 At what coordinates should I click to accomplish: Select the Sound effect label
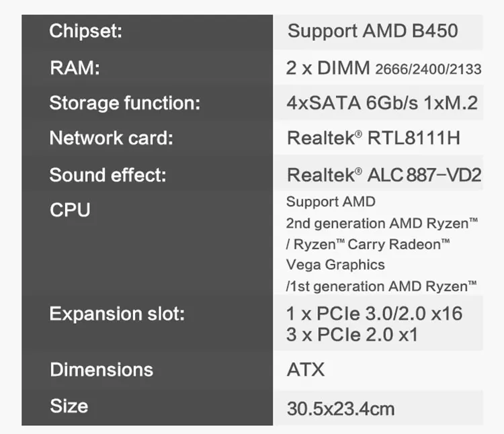click(108, 175)
